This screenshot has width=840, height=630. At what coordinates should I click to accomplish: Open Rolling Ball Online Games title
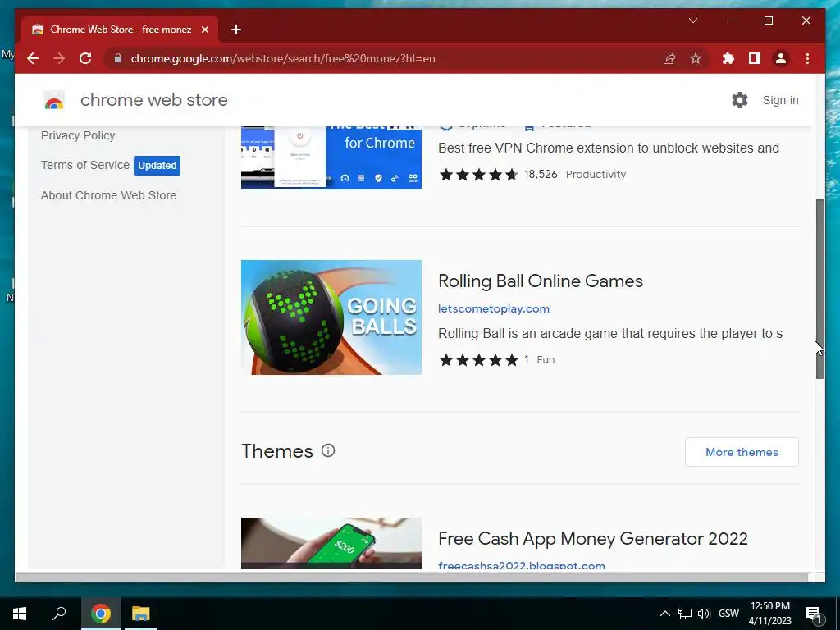pos(541,281)
